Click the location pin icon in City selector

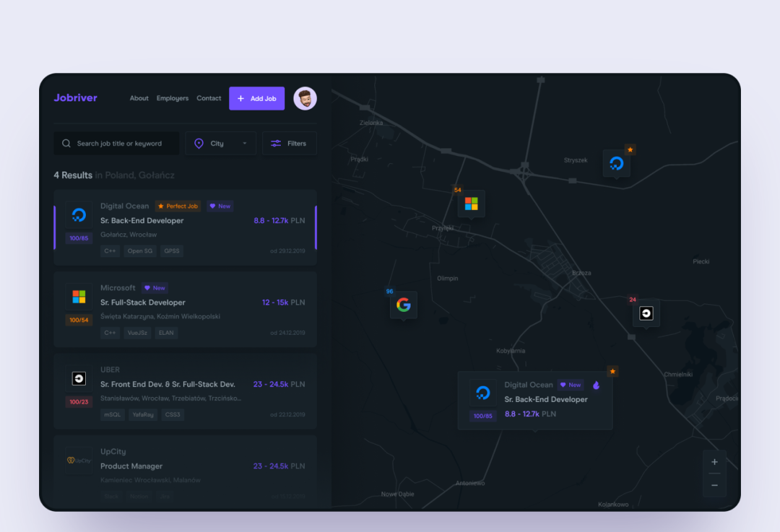(x=199, y=143)
